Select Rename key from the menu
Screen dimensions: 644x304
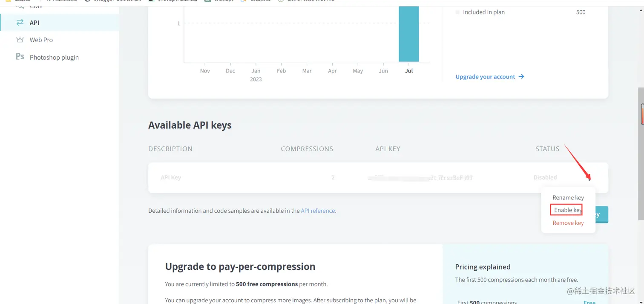[x=568, y=197]
